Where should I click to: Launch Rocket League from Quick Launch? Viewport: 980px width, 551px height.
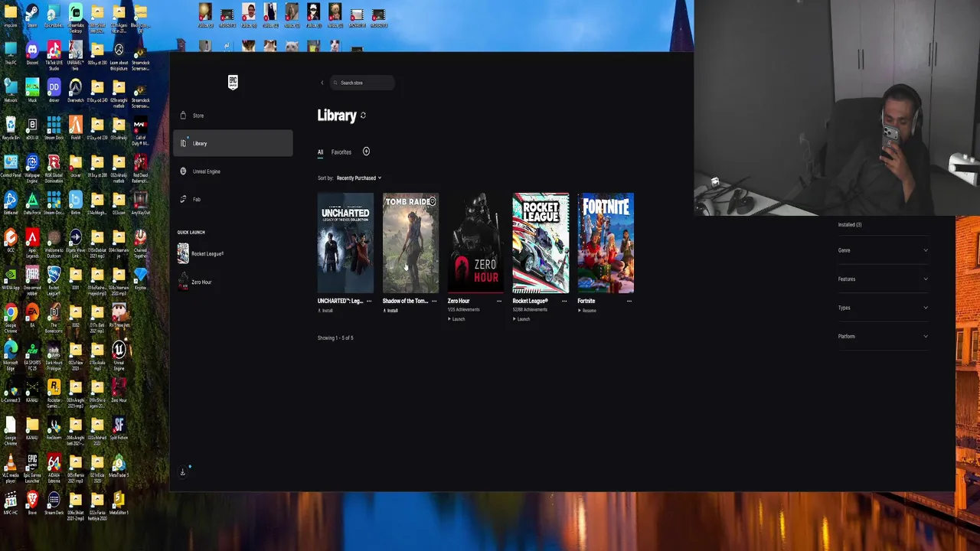(x=201, y=253)
